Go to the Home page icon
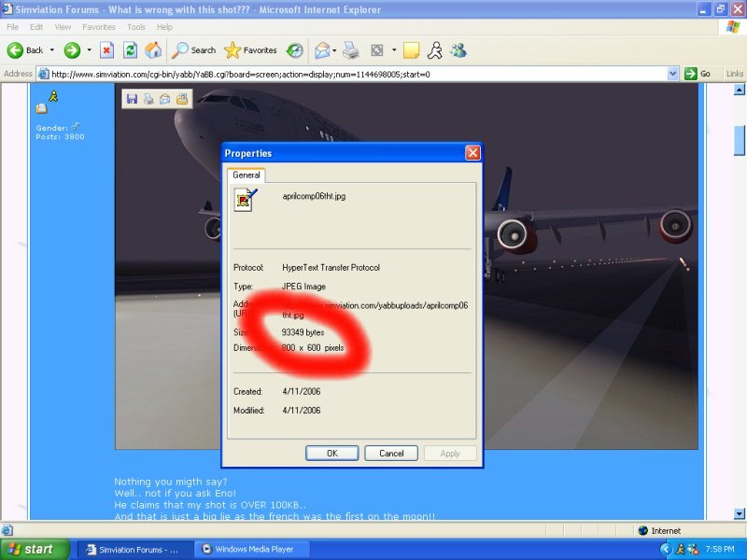 [153, 50]
